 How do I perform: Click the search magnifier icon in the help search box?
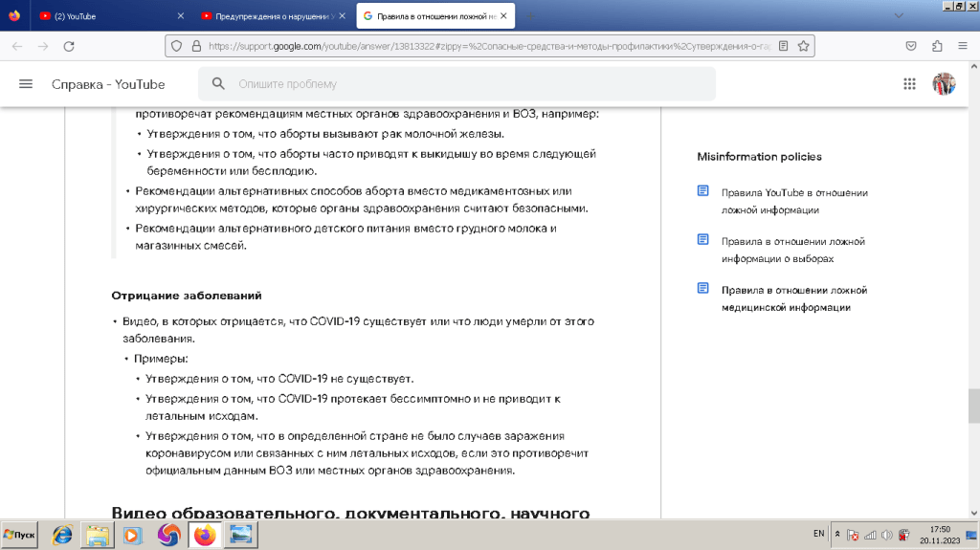pos(219,84)
